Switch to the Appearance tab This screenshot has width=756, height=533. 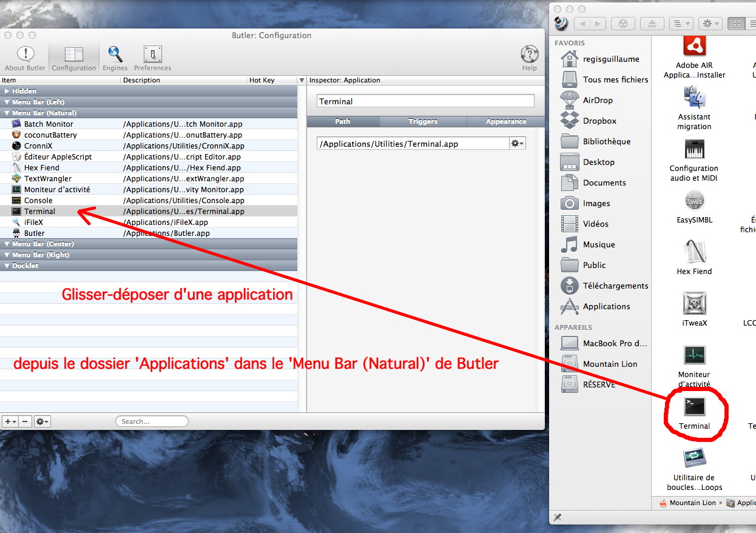[x=505, y=121]
